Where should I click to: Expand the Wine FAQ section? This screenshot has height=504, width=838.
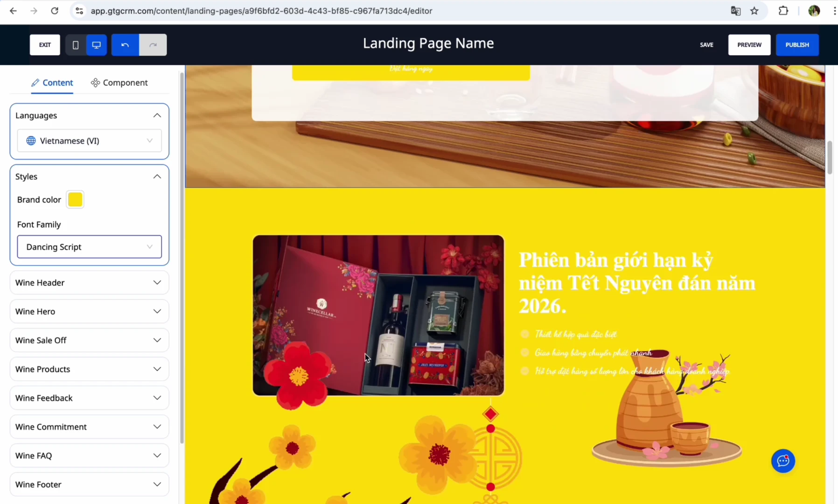(90, 455)
